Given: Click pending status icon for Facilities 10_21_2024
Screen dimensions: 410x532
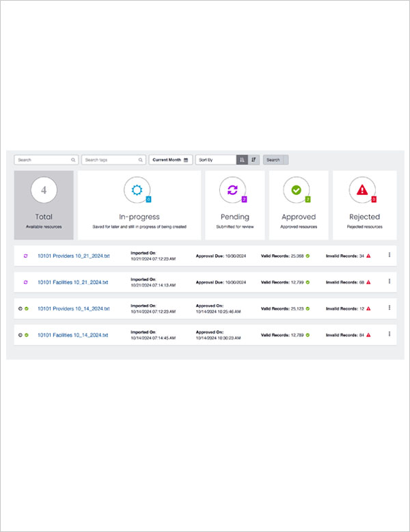Looking at the screenshot, I should click(x=25, y=282).
